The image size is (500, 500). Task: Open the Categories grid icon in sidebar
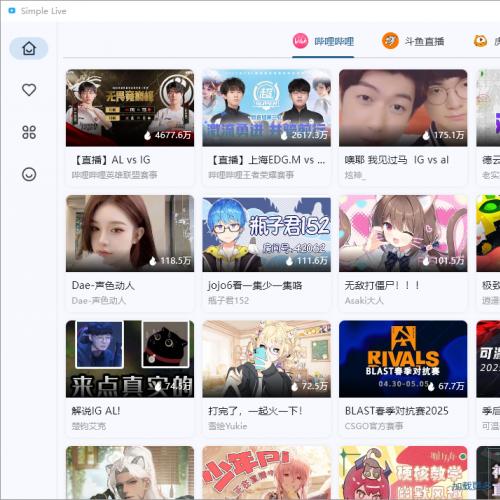tap(29, 132)
